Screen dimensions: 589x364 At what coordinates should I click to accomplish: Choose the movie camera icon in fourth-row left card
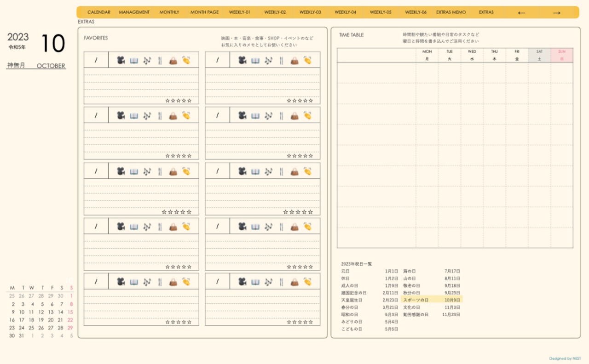tap(121, 226)
